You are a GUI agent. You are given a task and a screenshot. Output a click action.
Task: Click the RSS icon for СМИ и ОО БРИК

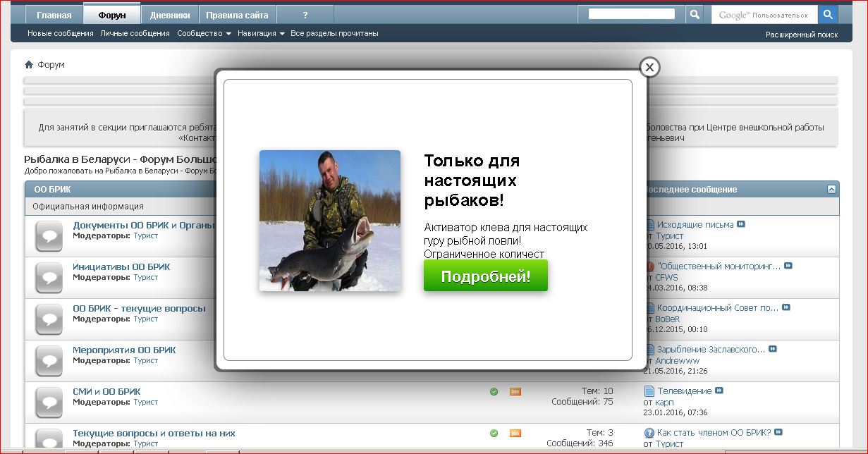(515, 391)
